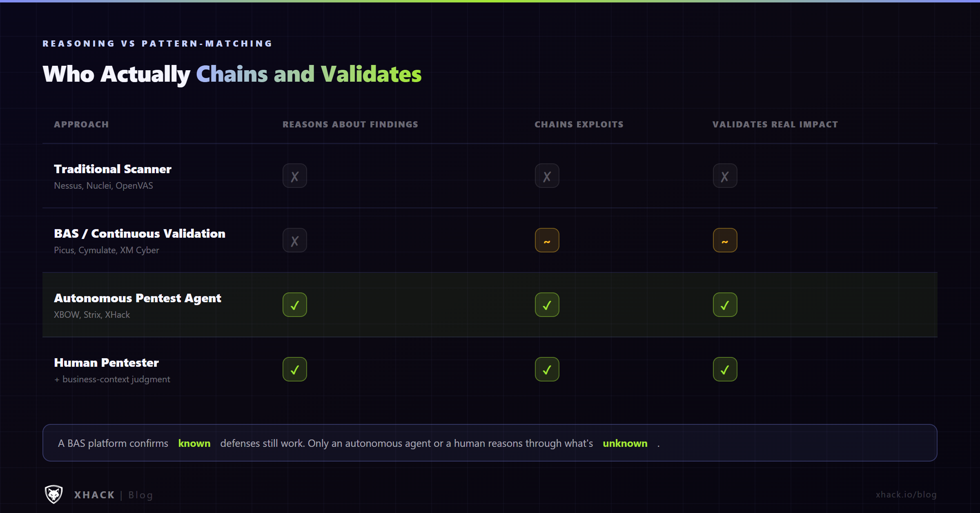980x513 pixels.
Task: Click the XHACK brand name in footer
Action: pyautogui.click(x=94, y=495)
